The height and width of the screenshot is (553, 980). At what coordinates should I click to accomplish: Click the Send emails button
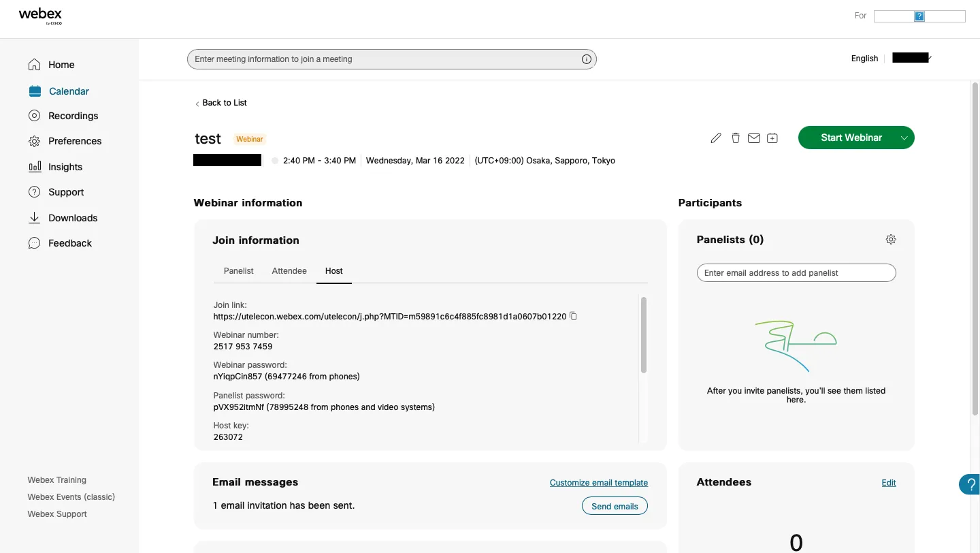pyautogui.click(x=615, y=506)
